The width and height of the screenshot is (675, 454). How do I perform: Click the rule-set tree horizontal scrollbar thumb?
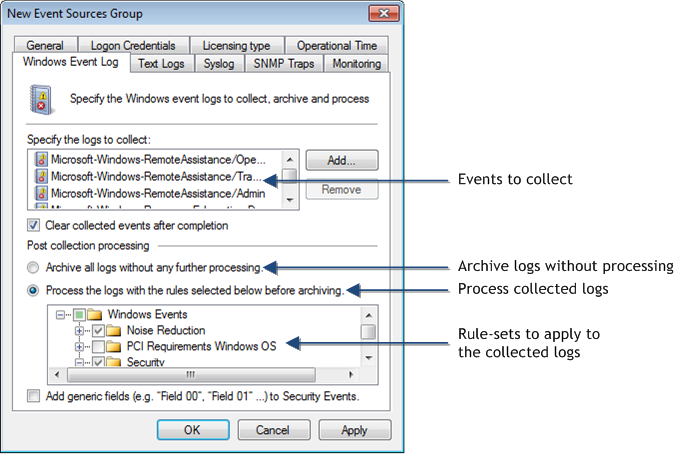tap(192, 375)
